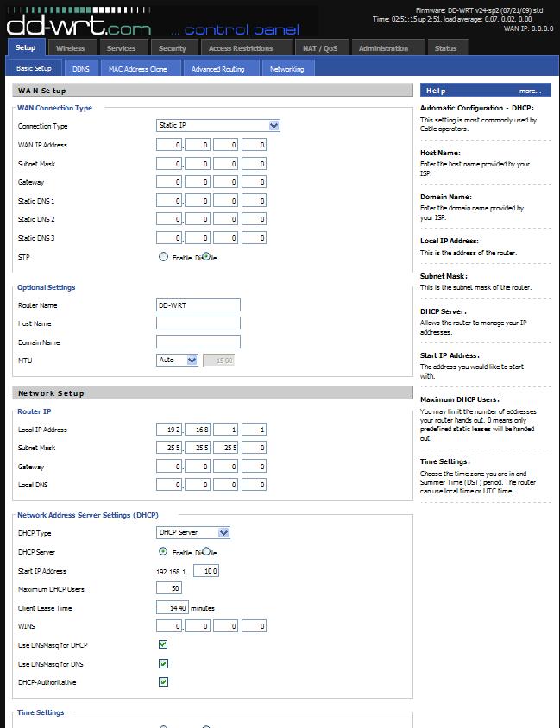The image size is (560, 728).
Task: Click the Router Name field
Action: pyautogui.click(x=198, y=305)
